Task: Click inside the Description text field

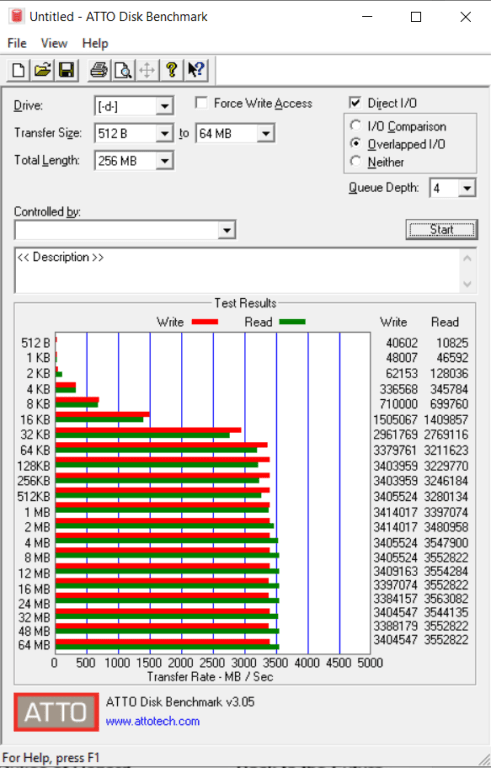Action: (x=238, y=270)
